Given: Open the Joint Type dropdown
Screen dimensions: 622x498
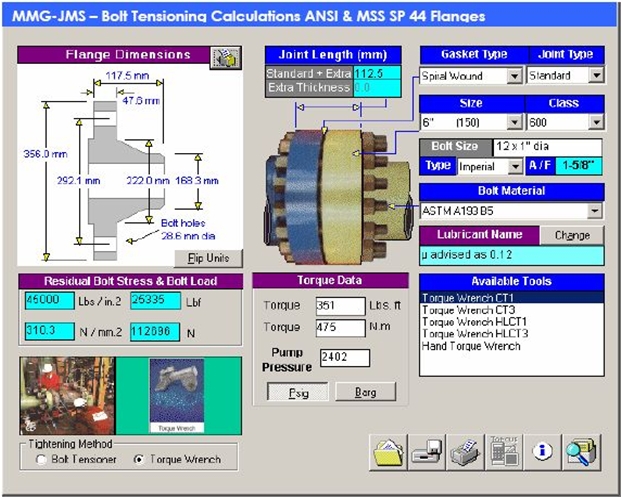Looking at the screenshot, I should coord(597,76).
